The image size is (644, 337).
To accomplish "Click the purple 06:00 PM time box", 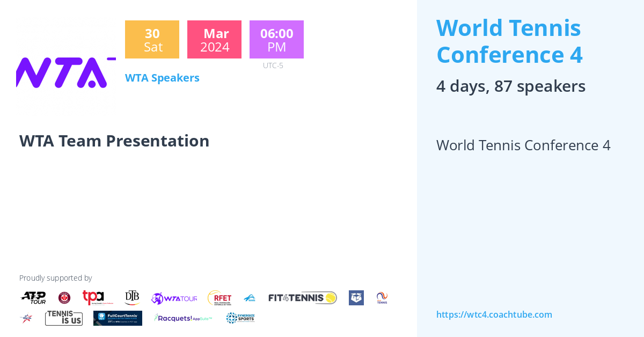I will pos(276,40).
